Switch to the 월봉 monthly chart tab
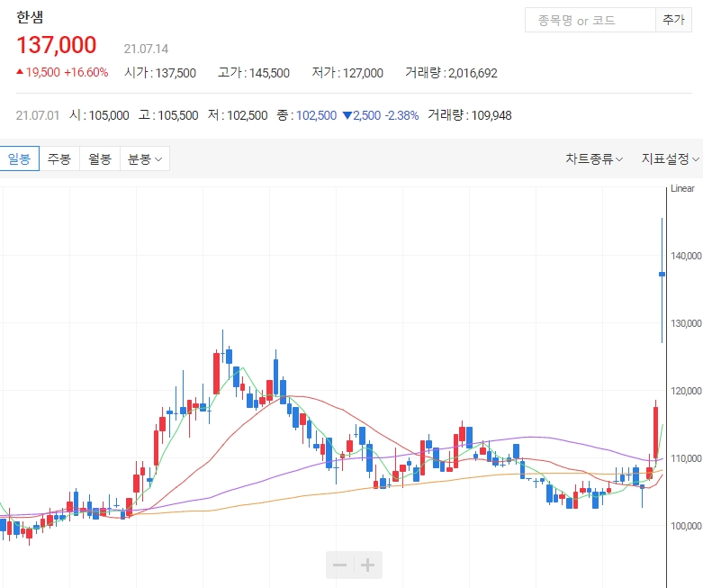The image size is (703, 588). [x=100, y=158]
